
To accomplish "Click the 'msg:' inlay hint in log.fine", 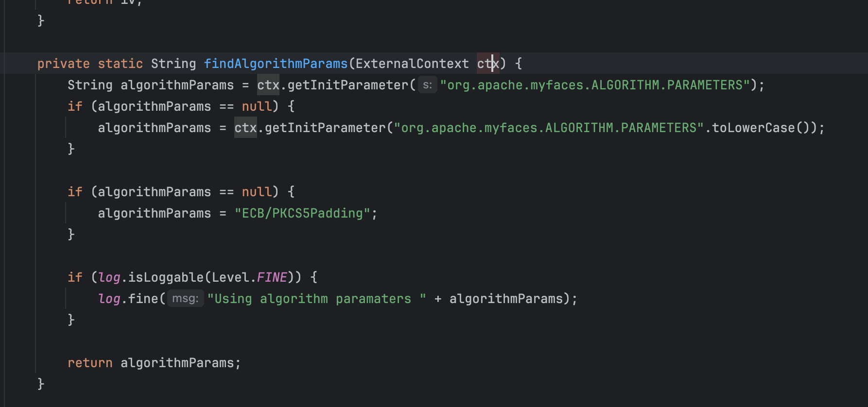I will point(185,298).
